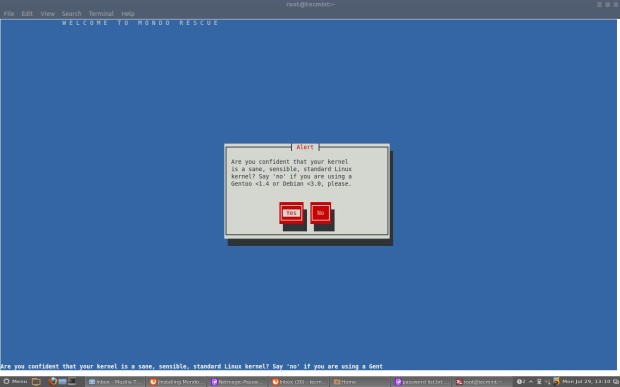620x387 pixels.
Task: Switch to the Netmagic-Passw text window
Action: tap(237, 382)
